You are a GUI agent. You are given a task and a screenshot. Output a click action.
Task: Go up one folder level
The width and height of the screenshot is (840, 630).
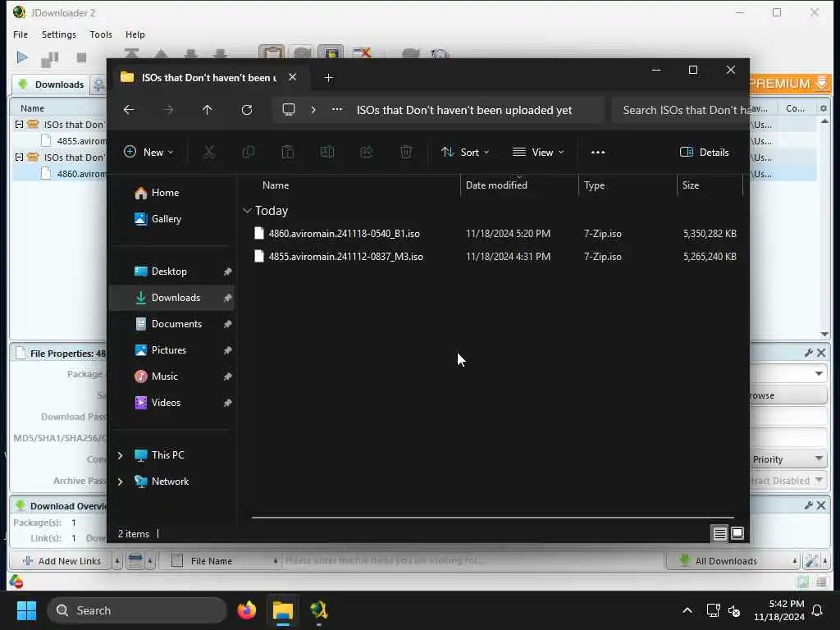(x=208, y=110)
